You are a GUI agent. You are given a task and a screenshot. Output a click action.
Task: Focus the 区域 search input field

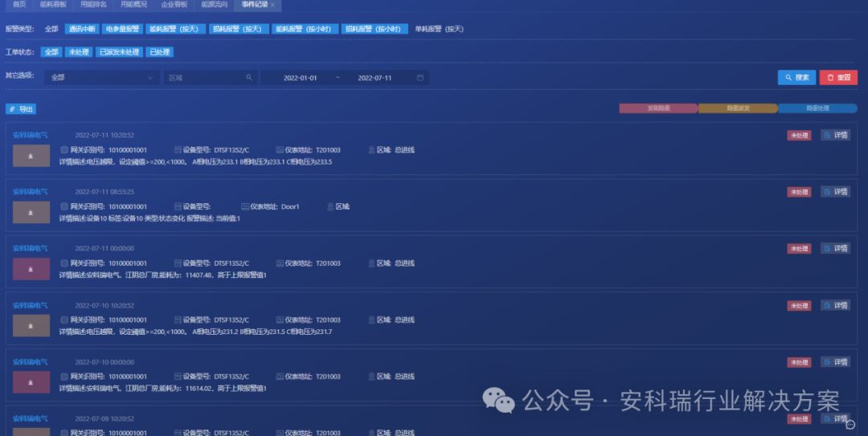click(210, 77)
